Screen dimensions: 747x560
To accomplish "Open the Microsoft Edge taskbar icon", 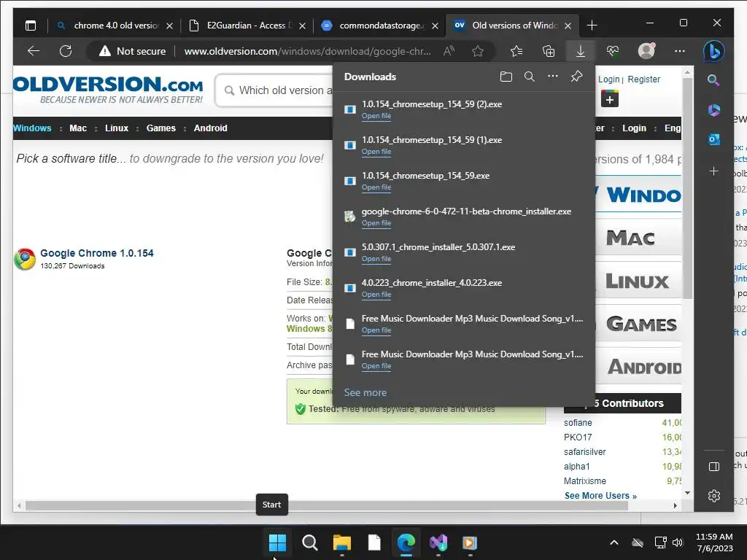I will pos(406,542).
